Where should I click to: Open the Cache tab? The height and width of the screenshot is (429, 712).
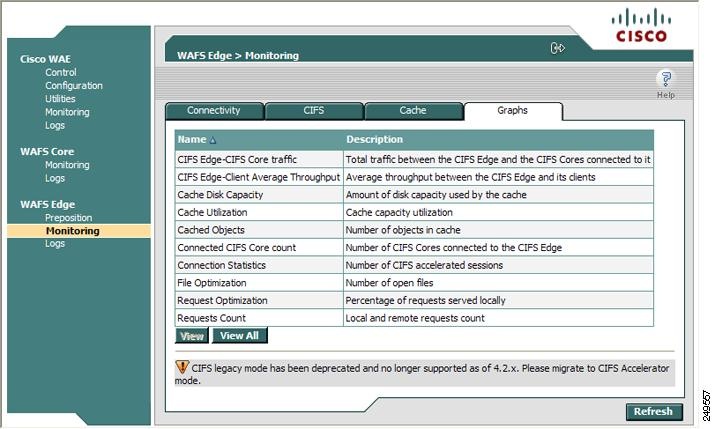point(413,110)
